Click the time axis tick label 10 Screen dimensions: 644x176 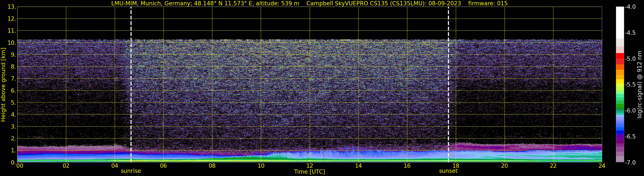point(261,166)
